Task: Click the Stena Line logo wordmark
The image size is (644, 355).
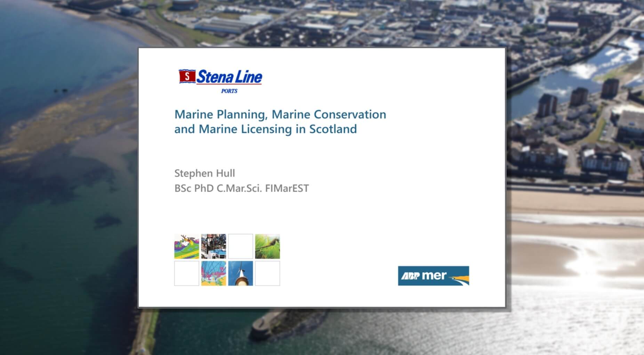Action: point(229,77)
